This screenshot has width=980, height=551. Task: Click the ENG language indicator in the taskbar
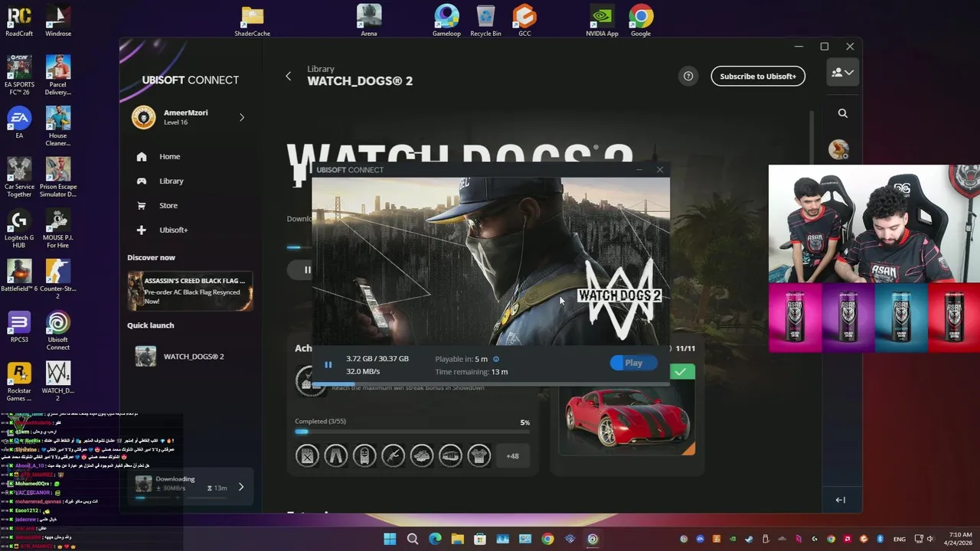point(900,539)
